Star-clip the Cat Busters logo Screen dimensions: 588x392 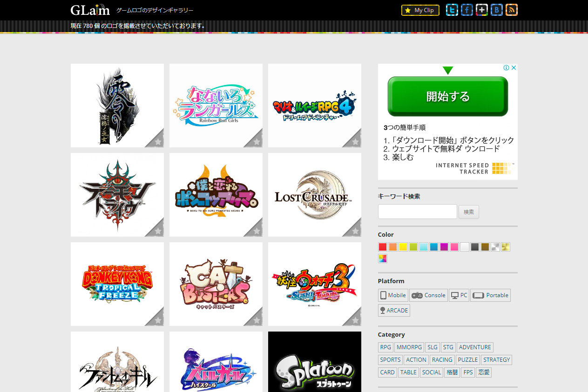point(256,319)
